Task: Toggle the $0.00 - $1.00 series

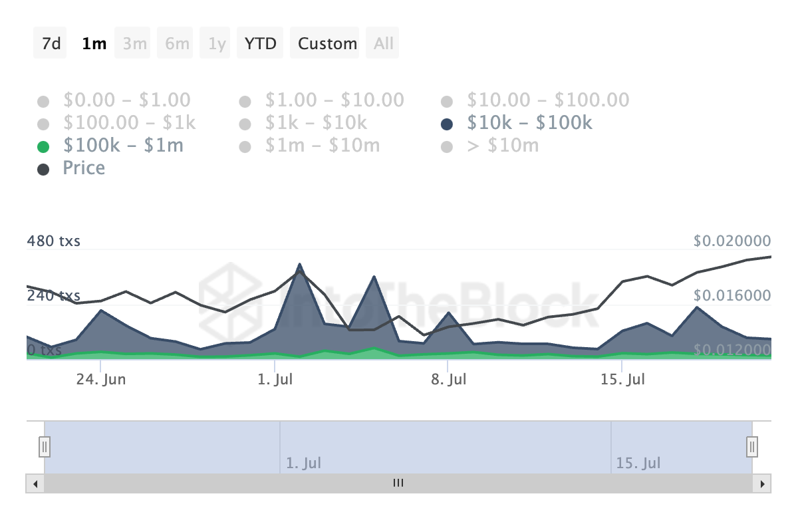Action: [x=126, y=100]
